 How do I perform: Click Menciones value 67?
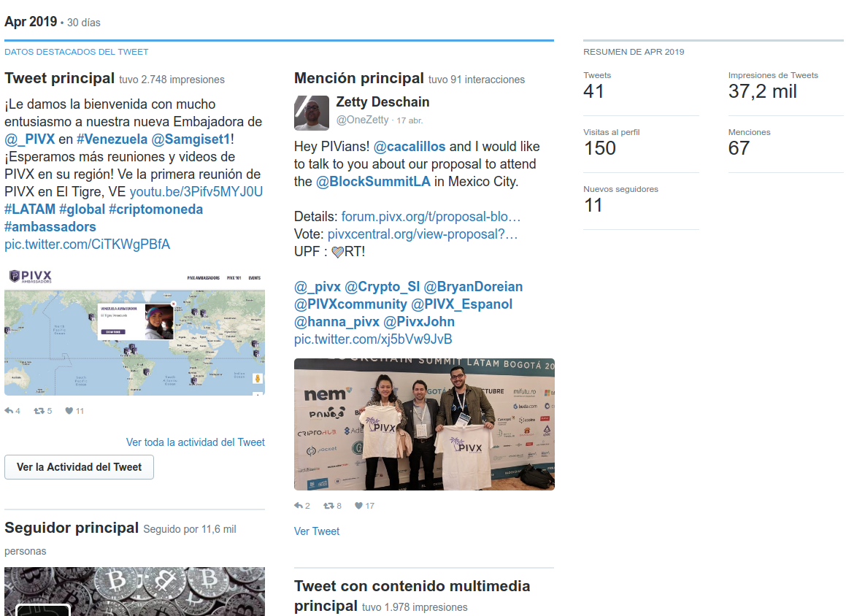click(739, 148)
